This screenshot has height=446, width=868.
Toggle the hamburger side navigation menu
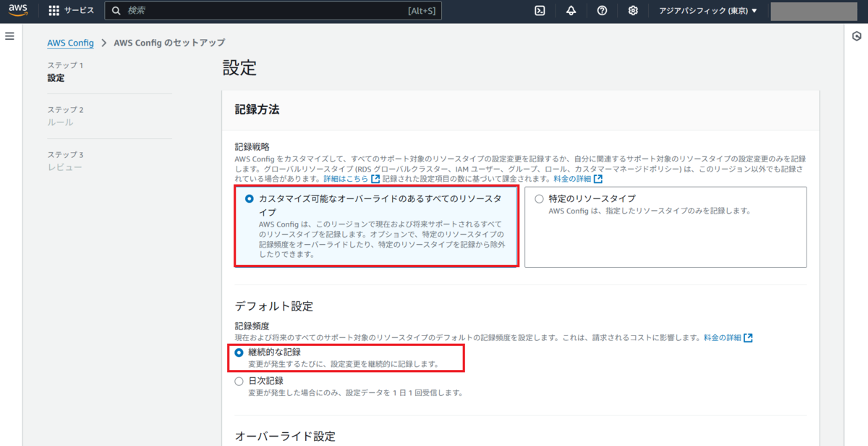click(x=9, y=35)
